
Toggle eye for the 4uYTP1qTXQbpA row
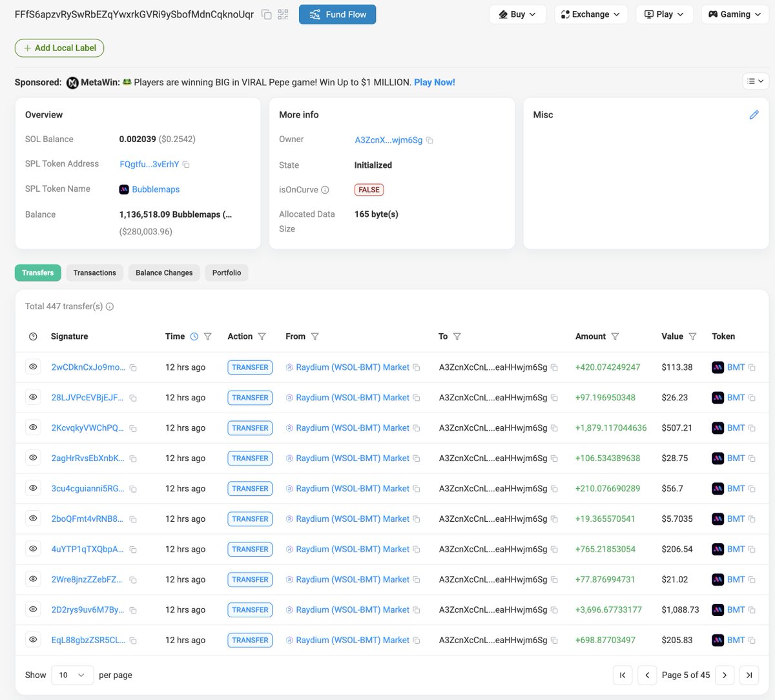click(x=33, y=549)
